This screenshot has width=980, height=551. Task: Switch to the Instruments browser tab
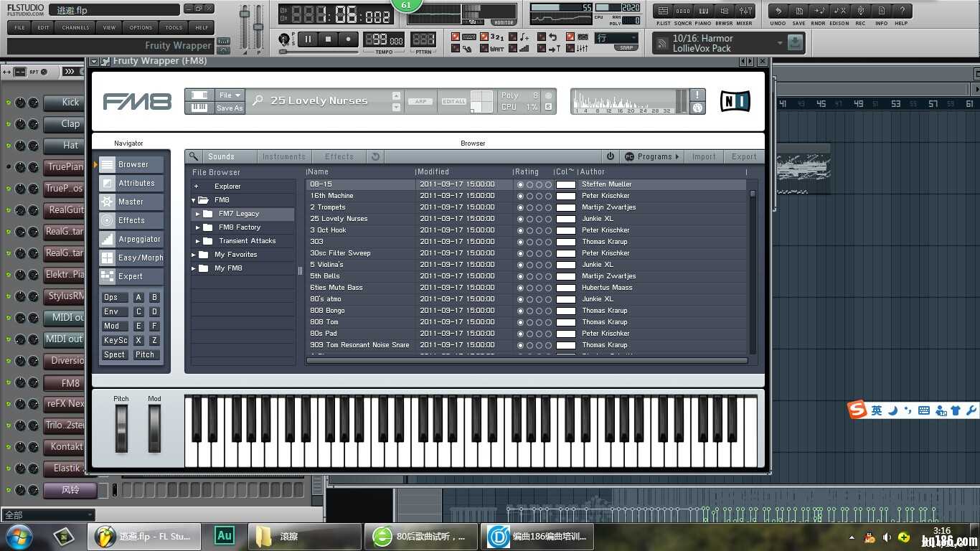click(x=284, y=156)
